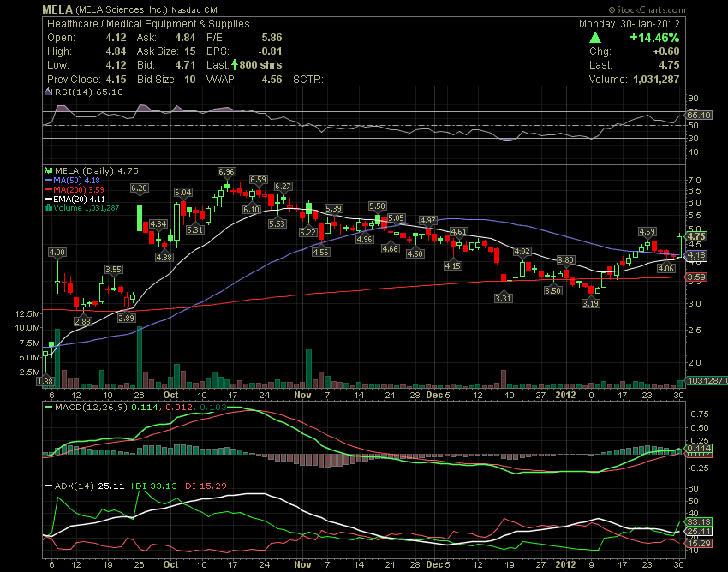Screen dimensions: 728x572
Task: Click the bar icon before Volume legend
Action: [x=48, y=207]
